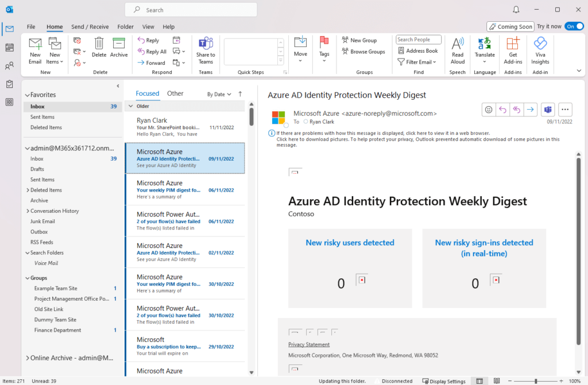The width and height of the screenshot is (588, 385).
Task: Collapse the Older message group
Action: pos(131,106)
